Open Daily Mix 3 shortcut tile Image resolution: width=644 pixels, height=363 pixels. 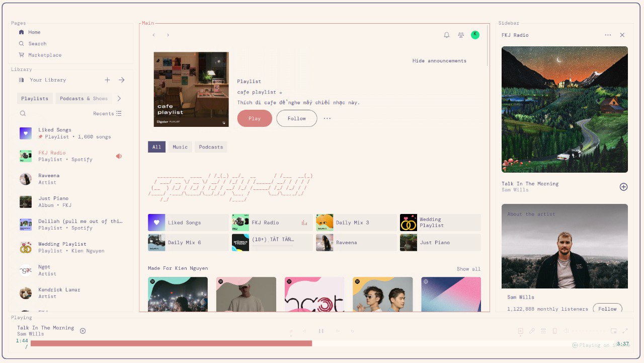coord(356,223)
